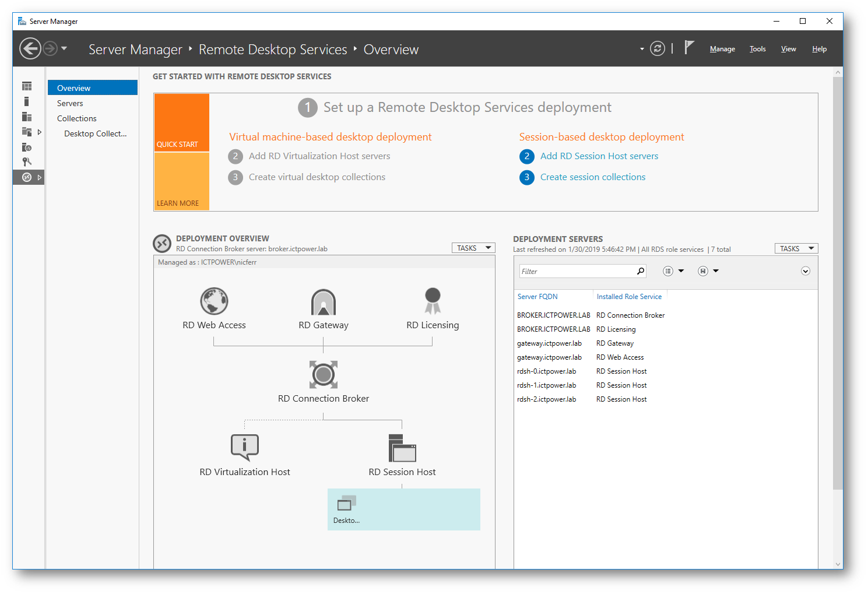Select File and Storage Services sidebar icon
Image resolution: width=868 pixels, height=594 pixels.
coord(27,132)
